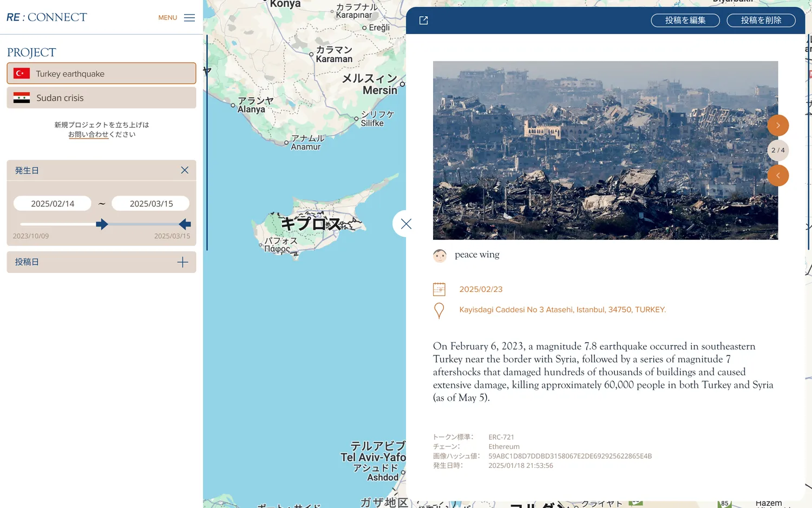Show next photo with right arrow
812x508 pixels.
(777, 126)
